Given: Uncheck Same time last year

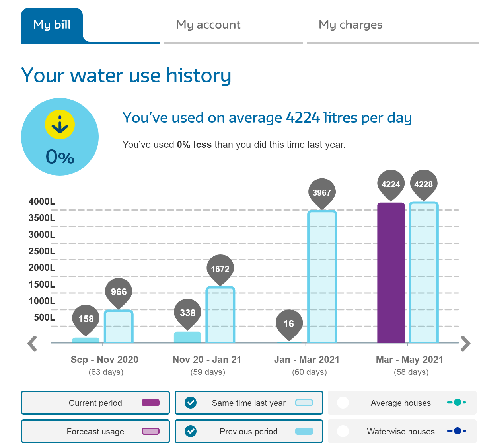Looking at the screenshot, I should (x=191, y=403).
